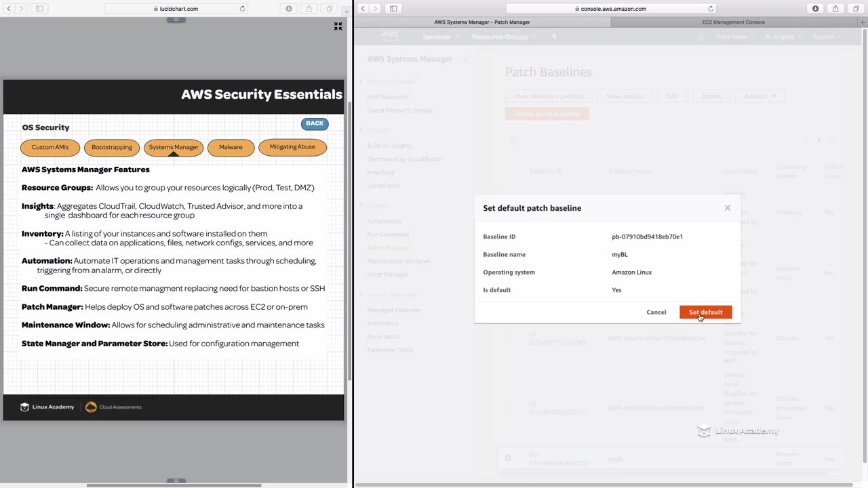Click the Cloud Assessments logo on the slide footer
The image size is (868, 488).
pos(113,407)
